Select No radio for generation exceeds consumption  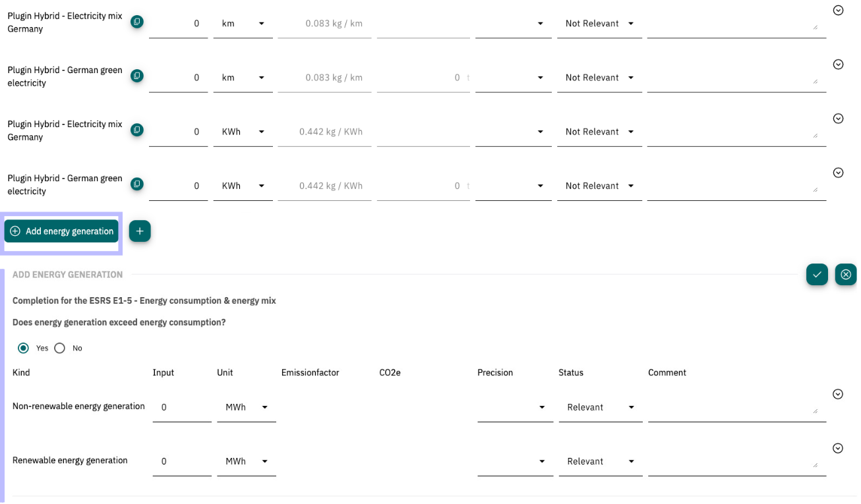60,348
